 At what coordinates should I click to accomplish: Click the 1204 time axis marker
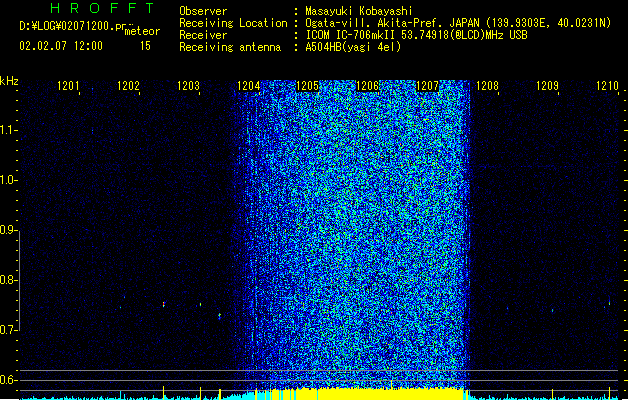pyautogui.click(x=248, y=86)
